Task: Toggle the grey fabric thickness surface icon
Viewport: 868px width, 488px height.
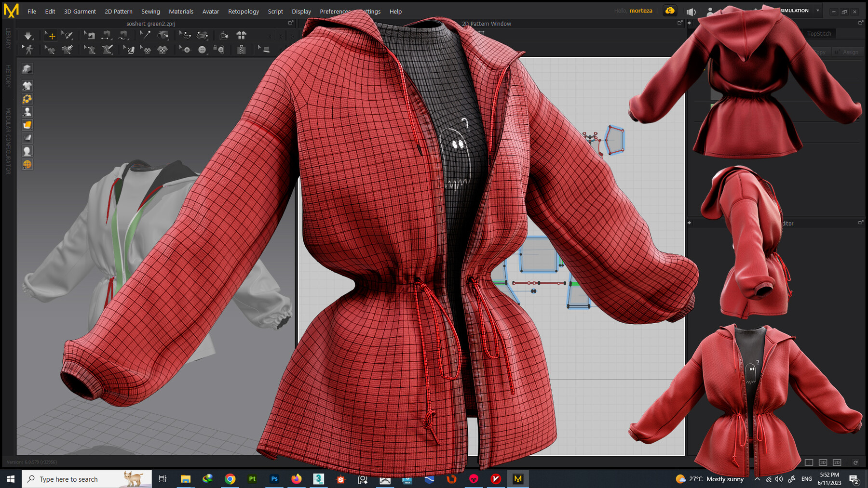Action: 27,138
